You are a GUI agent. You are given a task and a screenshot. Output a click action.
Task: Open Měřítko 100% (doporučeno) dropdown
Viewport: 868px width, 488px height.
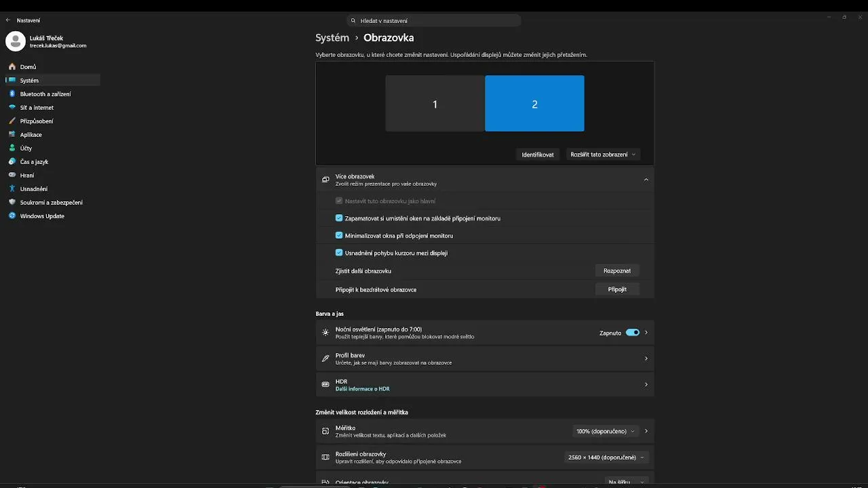tap(606, 431)
